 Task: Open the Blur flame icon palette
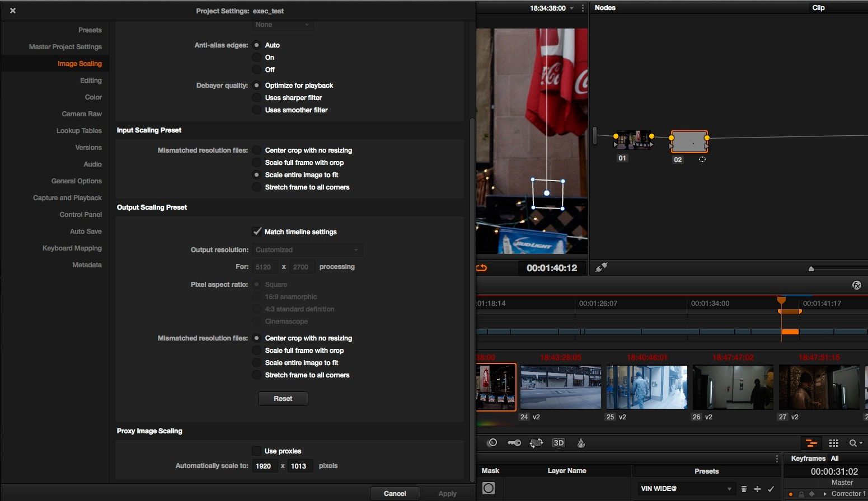[x=581, y=443]
